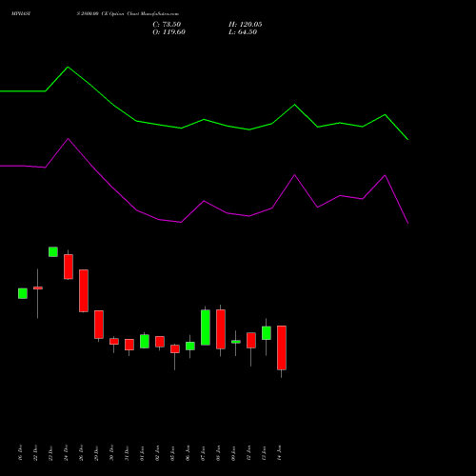The image size is (476, 476).
Task: Click the close value C: 73.50
Action: [167, 25]
